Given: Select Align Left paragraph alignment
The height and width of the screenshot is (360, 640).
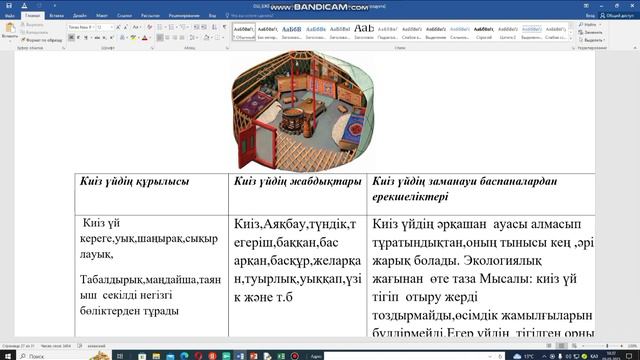Looking at the screenshot, I should coord(160,38).
